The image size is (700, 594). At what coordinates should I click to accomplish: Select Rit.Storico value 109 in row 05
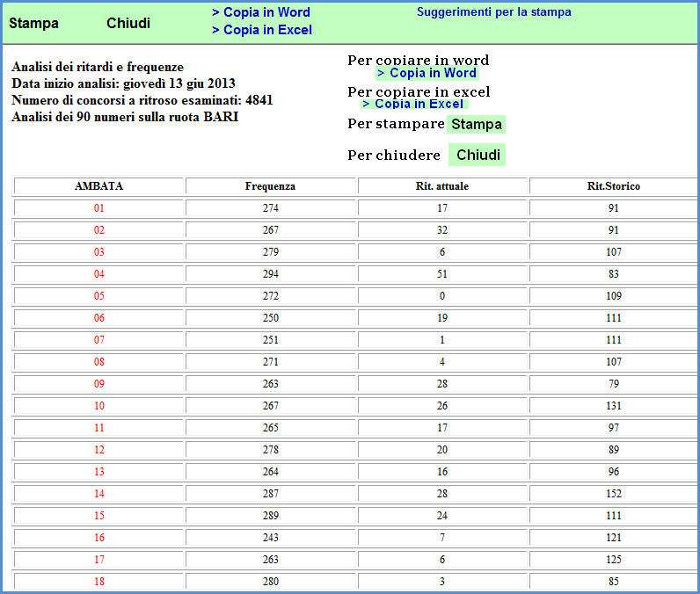point(614,295)
